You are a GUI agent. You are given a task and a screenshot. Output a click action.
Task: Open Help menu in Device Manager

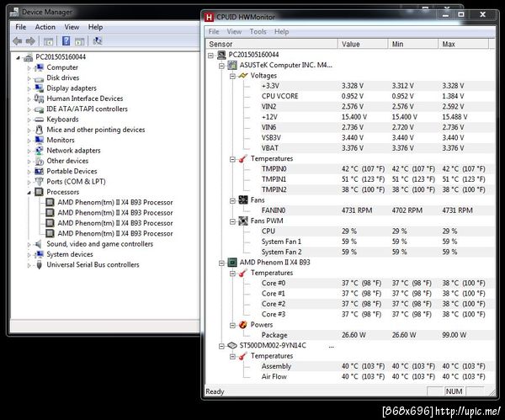point(95,27)
